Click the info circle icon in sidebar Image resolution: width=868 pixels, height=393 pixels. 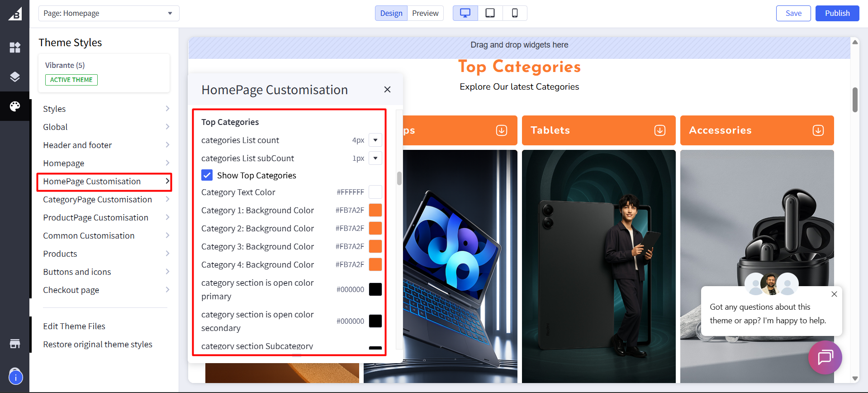click(16, 377)
